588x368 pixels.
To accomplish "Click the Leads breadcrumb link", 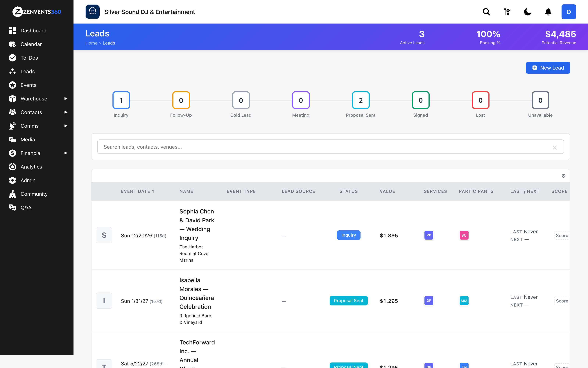I will [109, 43].
